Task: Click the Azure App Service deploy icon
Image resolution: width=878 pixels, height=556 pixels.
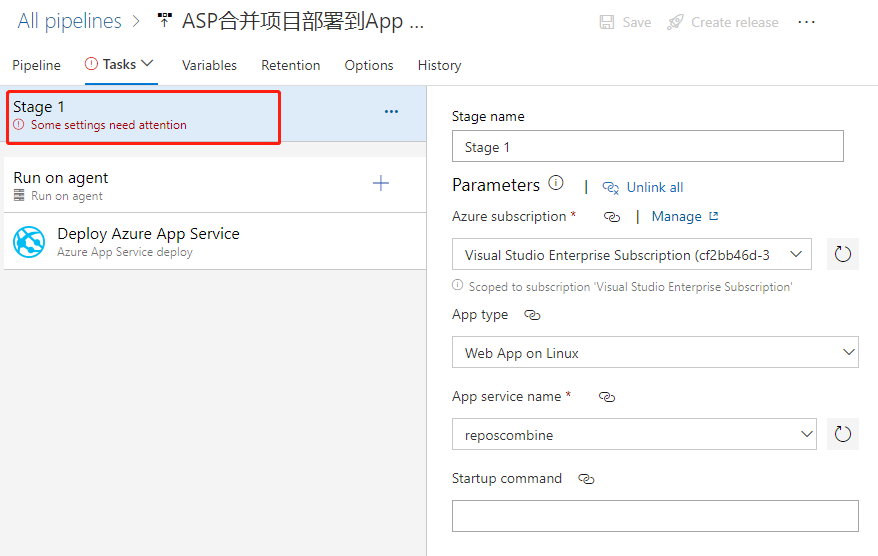Action: [x=29, y=242]
